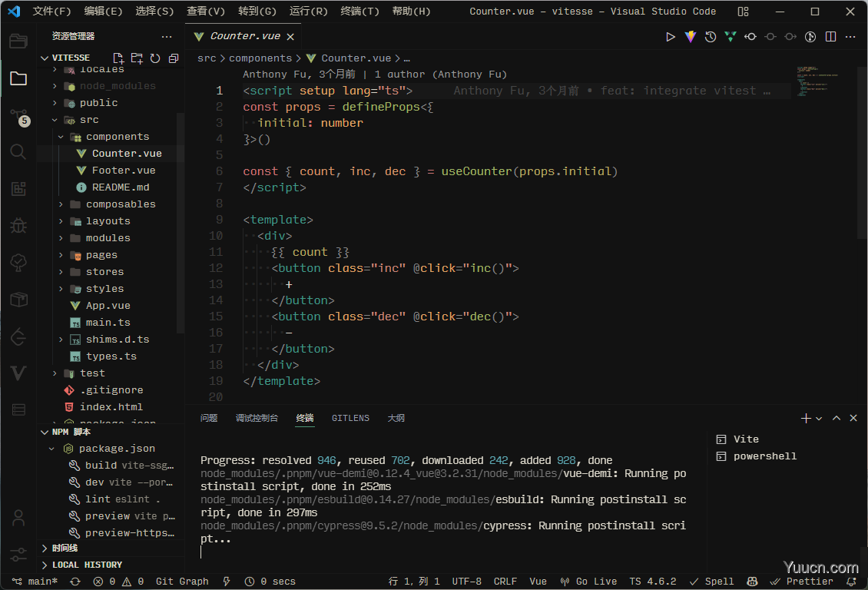The height and width of the screenshot is (590, 868).
Task: Open file history clock icon in editor toolbar
Action: pyautogui.click(x=711, y=37)
